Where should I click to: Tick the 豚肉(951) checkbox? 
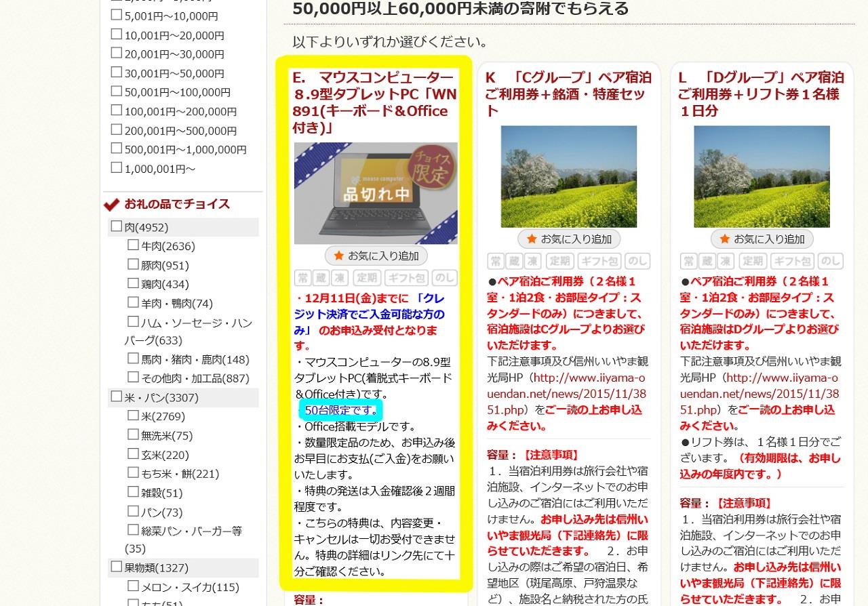tap(133, 264)
